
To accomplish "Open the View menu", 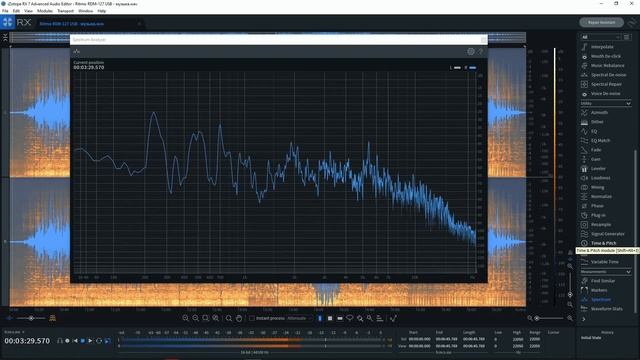I will (x=29, y=11).
